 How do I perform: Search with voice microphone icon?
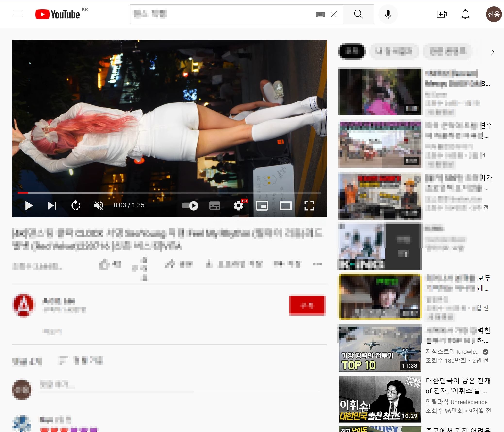coord(388,14)
